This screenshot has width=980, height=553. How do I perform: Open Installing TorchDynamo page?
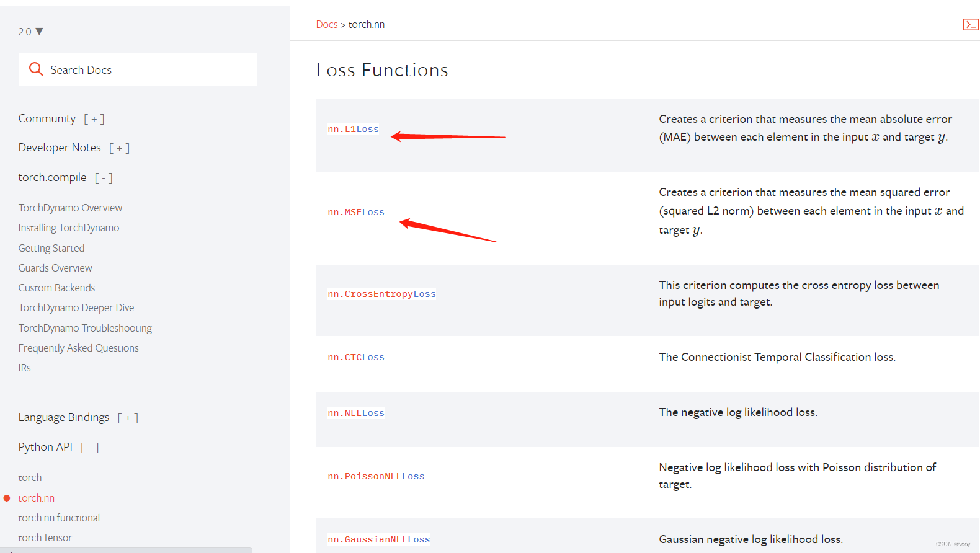point(69,228)
